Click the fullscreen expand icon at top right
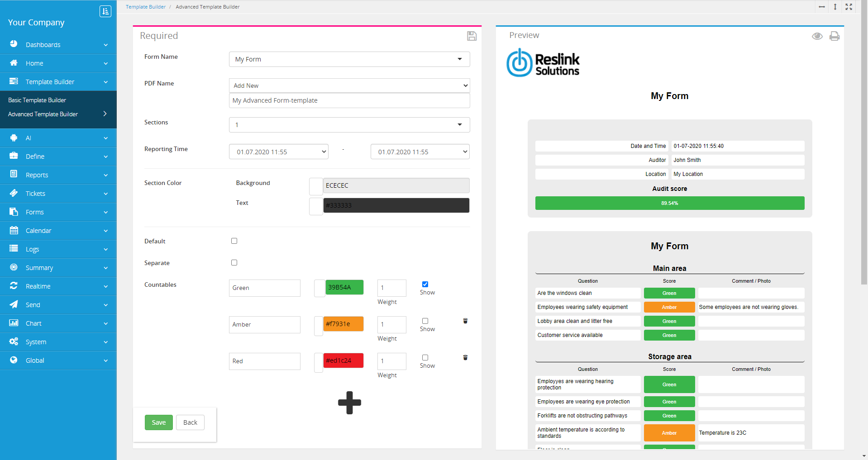The width and height of the screenshot is (868, 460). (x=849, y=7)
